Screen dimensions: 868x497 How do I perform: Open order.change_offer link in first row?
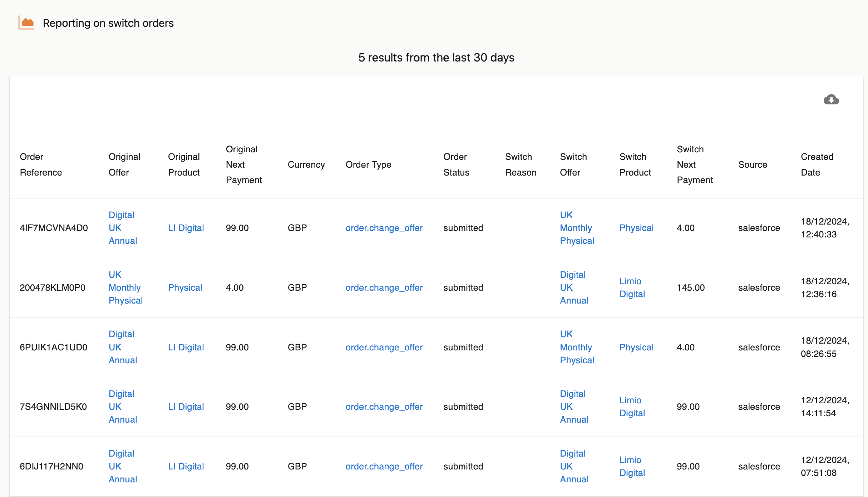coord(384,228)
